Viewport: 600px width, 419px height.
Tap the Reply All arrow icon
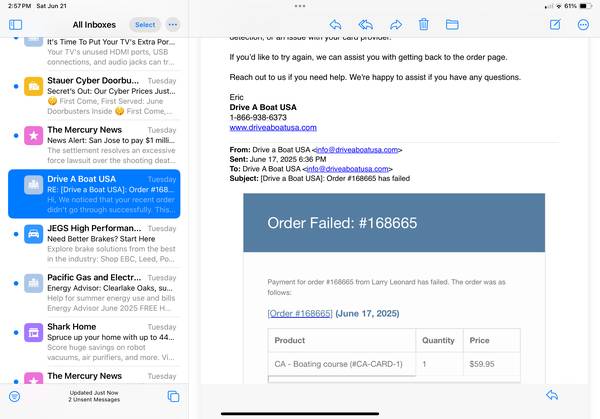pos(365,24)
